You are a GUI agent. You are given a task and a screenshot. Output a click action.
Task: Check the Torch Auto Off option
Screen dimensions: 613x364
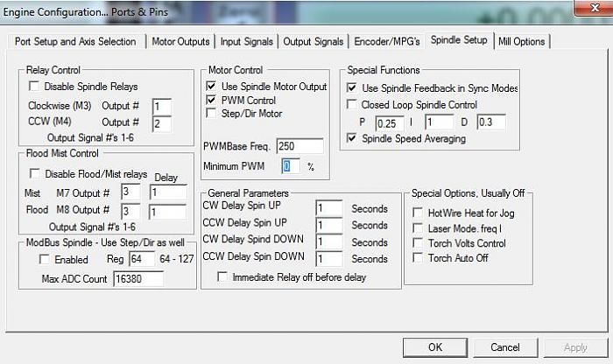pyautogui.click(x=418, y=257)
